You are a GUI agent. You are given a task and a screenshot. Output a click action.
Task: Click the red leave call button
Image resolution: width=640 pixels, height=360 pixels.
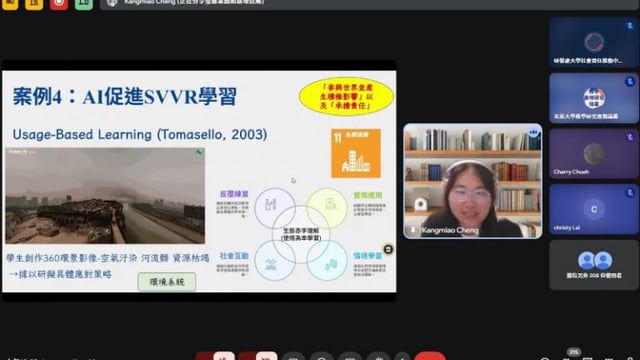click(429, 356)
